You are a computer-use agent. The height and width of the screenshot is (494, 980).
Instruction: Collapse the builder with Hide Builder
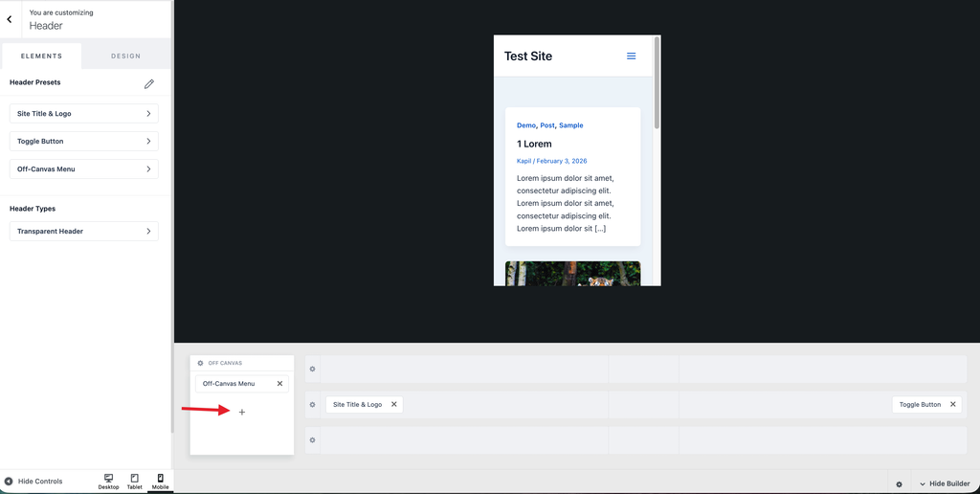tap(945, 483)
